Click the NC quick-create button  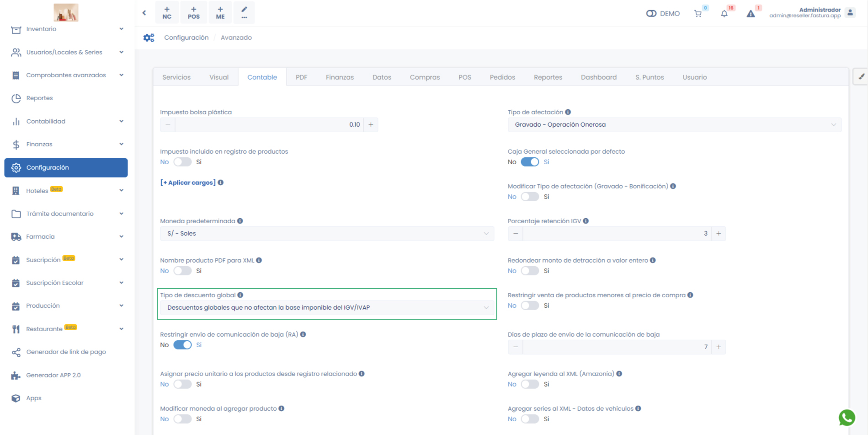pos(167,13)
